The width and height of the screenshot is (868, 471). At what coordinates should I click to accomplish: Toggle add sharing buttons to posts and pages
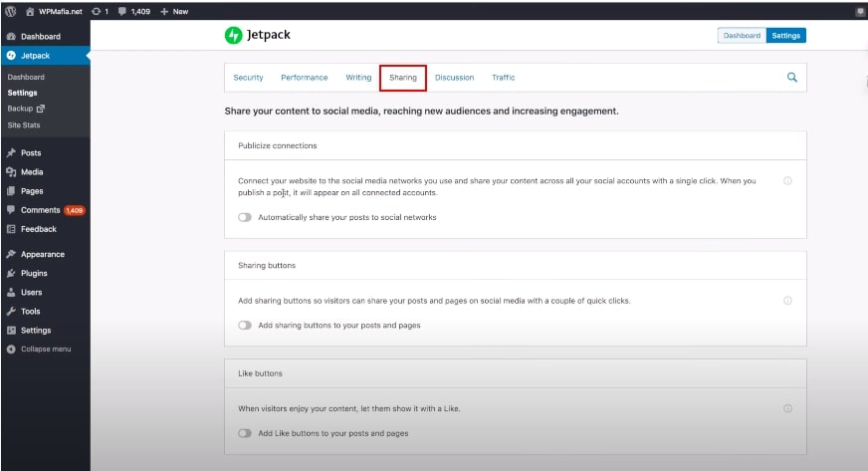tap(245, 326)
